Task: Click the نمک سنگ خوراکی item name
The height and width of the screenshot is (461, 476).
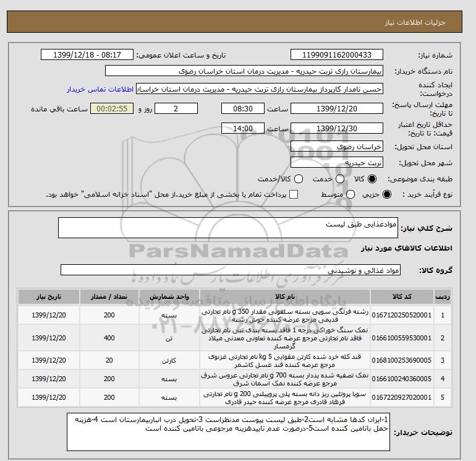Action: pos(285,338)
